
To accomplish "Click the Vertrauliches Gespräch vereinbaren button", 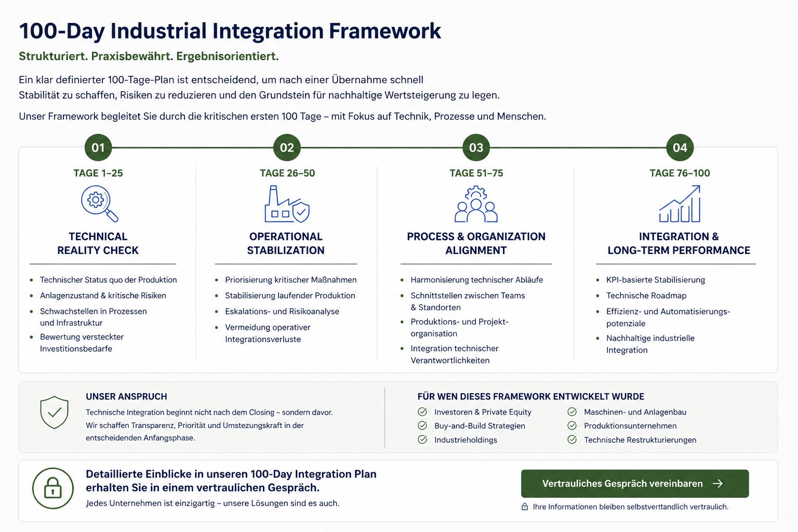I will tap(634, 484).
